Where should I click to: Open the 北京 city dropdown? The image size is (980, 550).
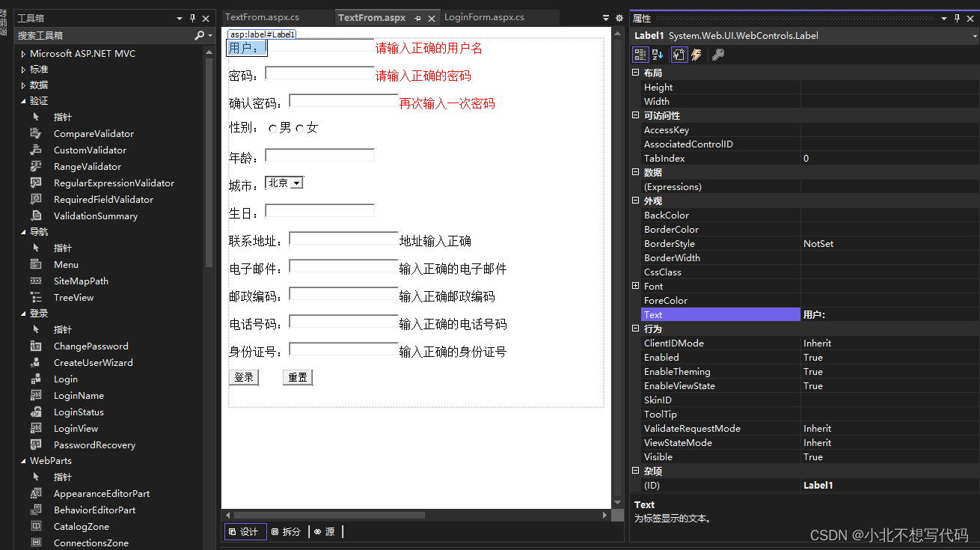pos(296,182)
